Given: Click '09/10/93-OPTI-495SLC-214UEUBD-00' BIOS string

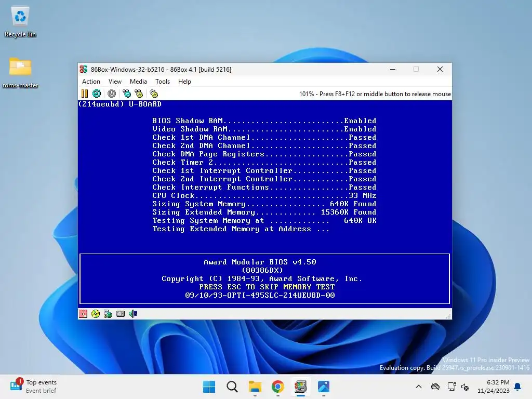Looking at the screenshot, I should pyautogui.click(x=260, y=295).
